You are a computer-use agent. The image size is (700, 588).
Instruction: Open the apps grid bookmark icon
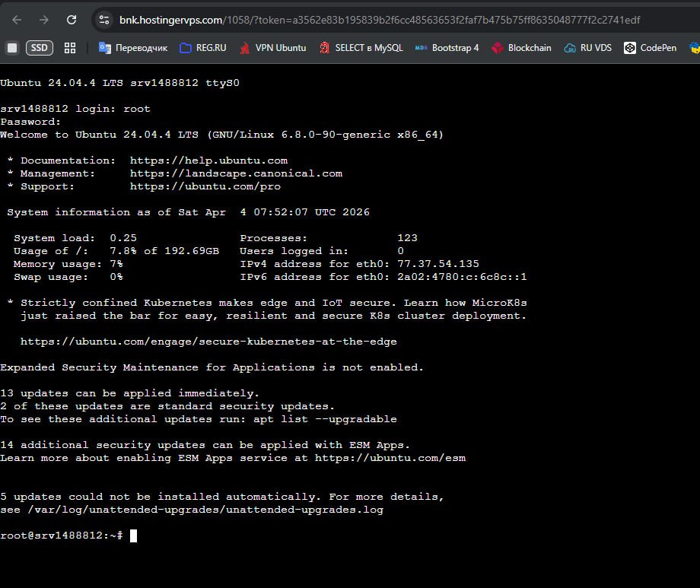70,48
